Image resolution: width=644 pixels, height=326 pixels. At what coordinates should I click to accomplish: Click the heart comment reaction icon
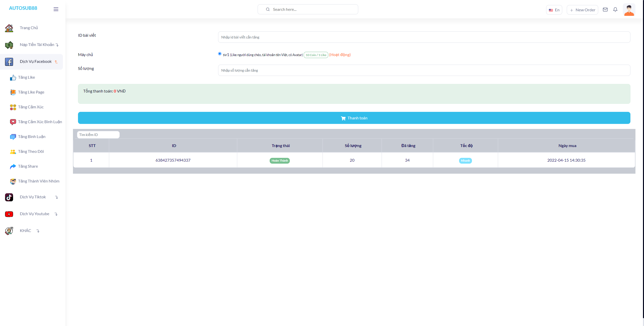point(13,122)
